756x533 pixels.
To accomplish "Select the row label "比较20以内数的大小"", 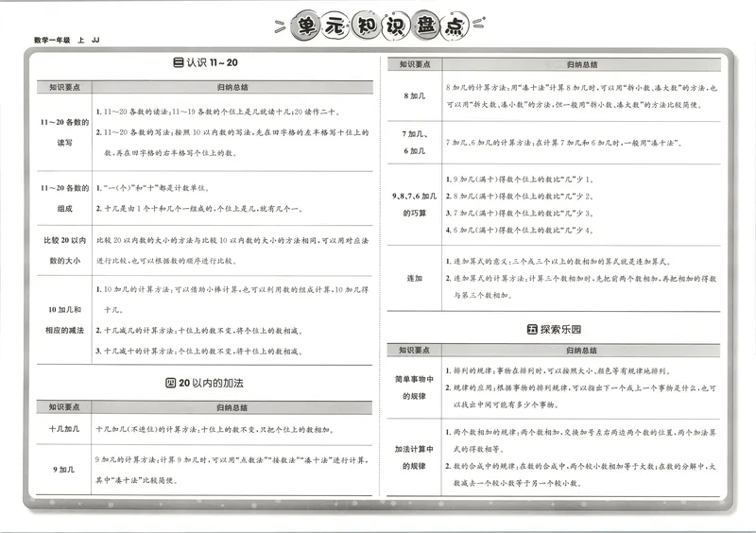I will 64,250.
